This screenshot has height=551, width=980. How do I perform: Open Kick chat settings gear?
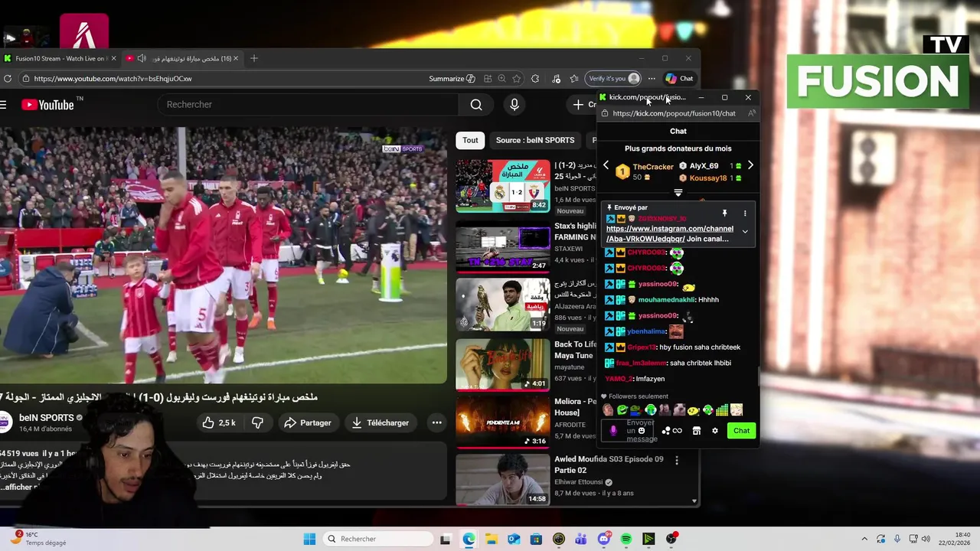tap(715, 431)
